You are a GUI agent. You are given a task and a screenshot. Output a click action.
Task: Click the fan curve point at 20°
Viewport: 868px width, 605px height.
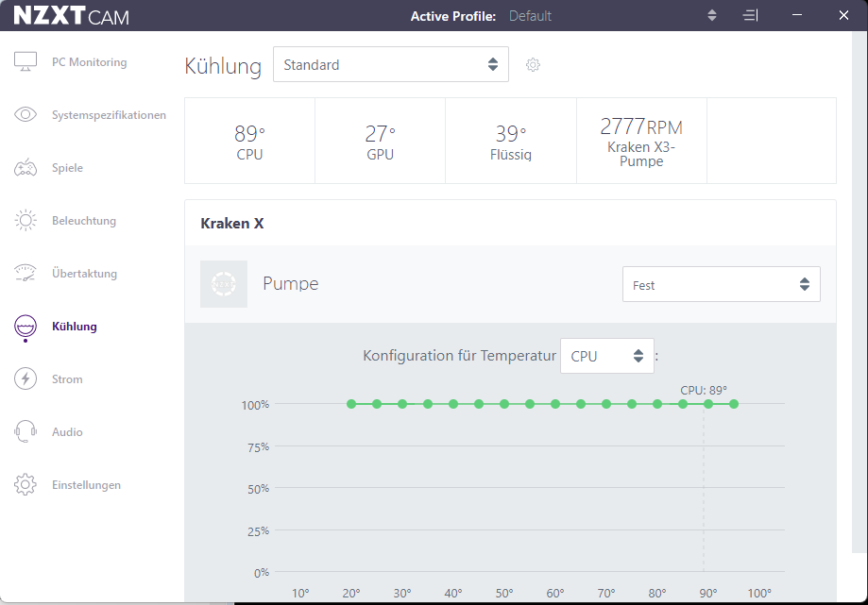point(351,404)
